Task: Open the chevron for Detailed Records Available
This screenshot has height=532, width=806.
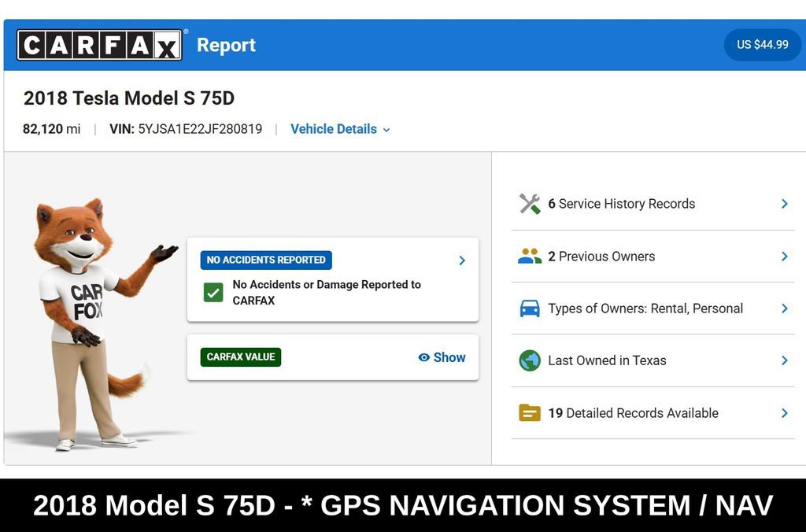Action: click(x=785, y=412)
